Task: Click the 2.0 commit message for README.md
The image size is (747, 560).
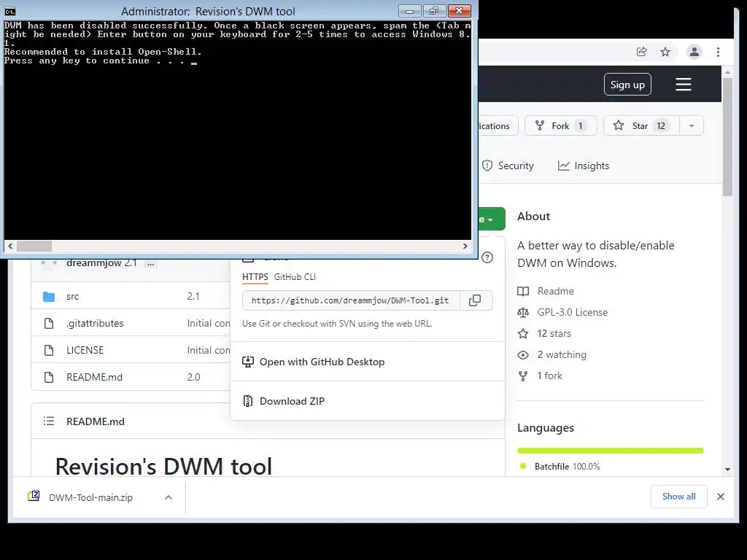Action: pyautogui.click(x=193, y=377)
